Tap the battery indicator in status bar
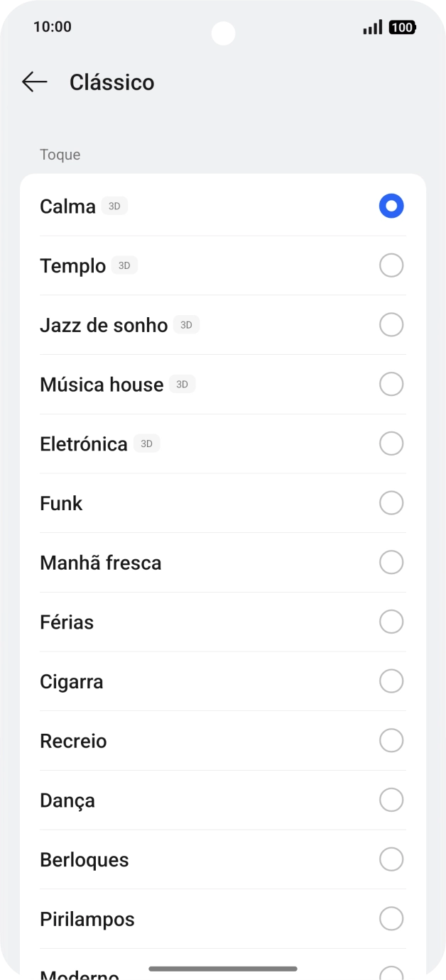The height and width of the screenshot is (980, 446). [x=403, y=27]
